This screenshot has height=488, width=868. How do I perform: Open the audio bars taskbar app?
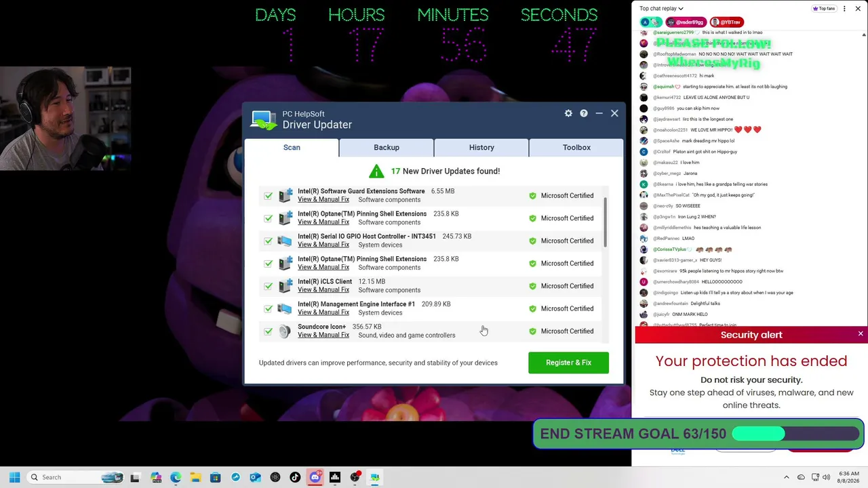click(x=335, y=477)
